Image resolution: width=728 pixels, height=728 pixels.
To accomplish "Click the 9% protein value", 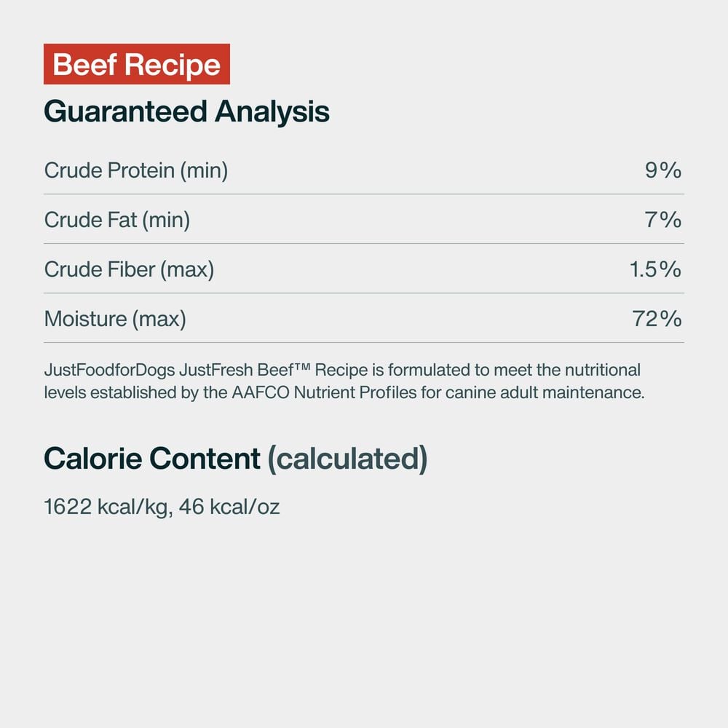I will coord(662,170).
